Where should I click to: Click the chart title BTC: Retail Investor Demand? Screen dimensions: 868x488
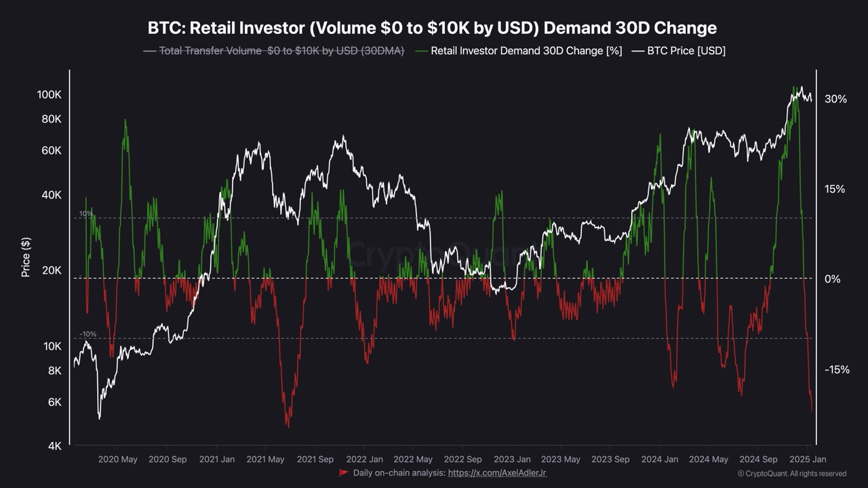(432, 28)
